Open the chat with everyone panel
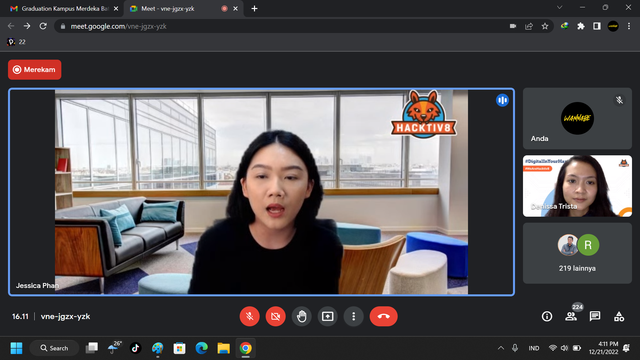The height and width of the screenshot is (360, 640). 595,316
